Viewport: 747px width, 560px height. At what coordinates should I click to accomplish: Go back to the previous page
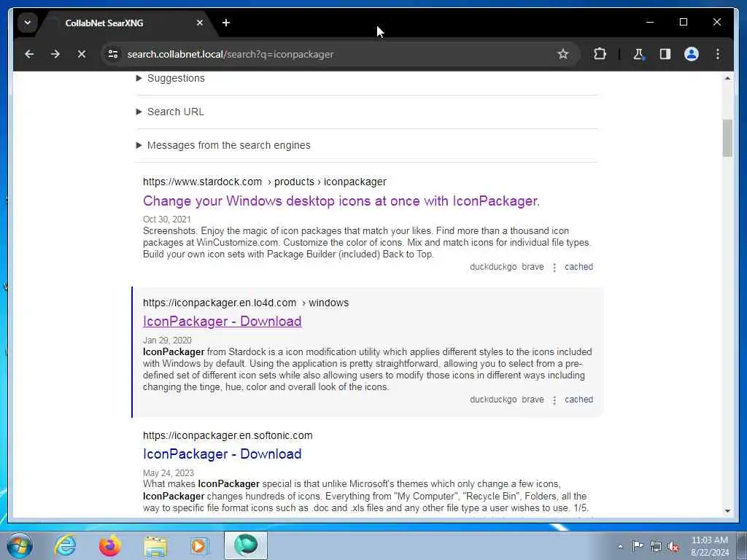(x=29, y=54)
